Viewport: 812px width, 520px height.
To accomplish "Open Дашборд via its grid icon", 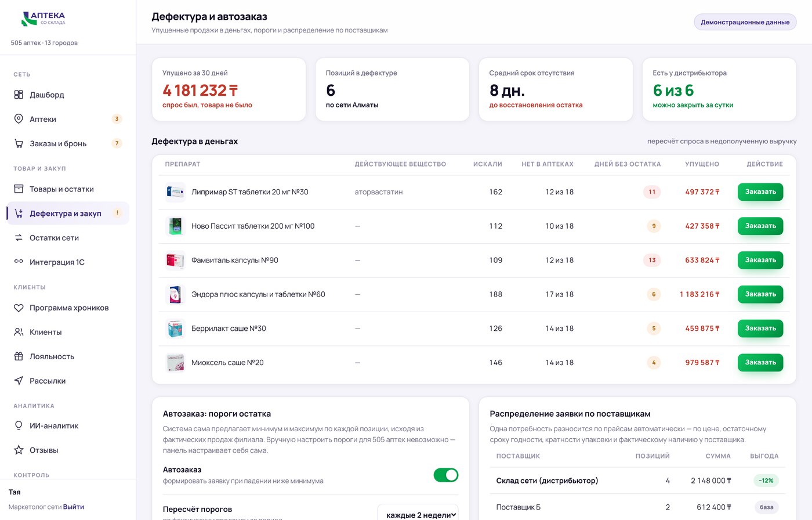I will point(19,95).
